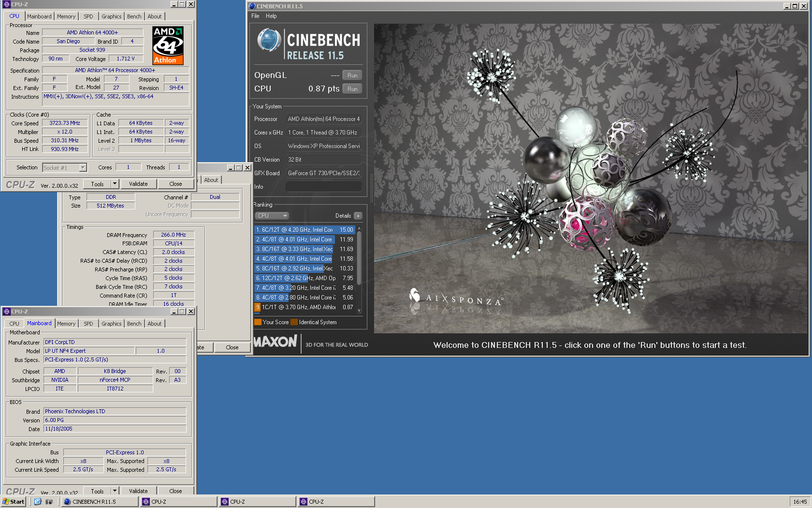
Task: Click Validate in top CPU-Z window
Action: [138, 184]
